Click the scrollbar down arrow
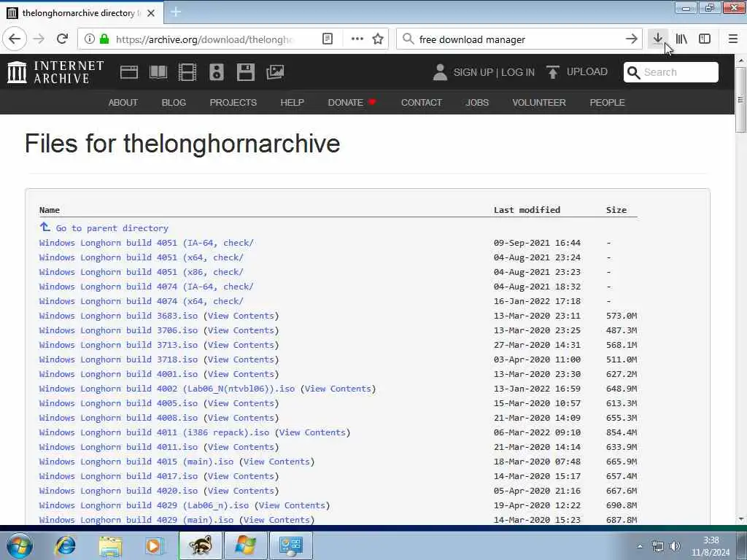 pos(740,519)
